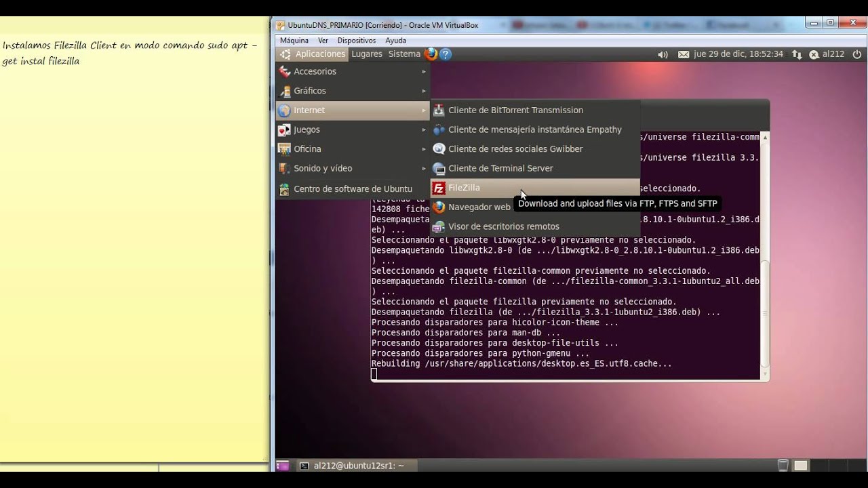This screenshot has height=488, width=868.
Task: Open VirtualBox Máquina menu
Action: pyautogui.click(x=294, y=41)
